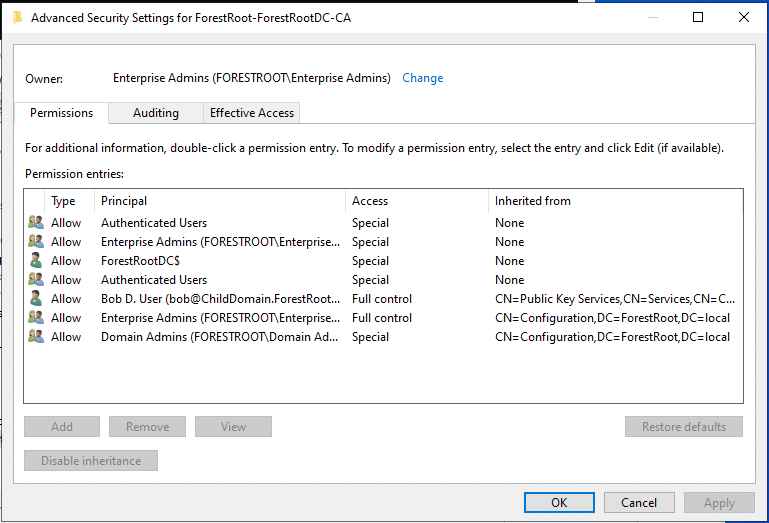Sort by the Type column header
Image resolution: width=769 pixels, height=523 pixels.
coord(69,201)
